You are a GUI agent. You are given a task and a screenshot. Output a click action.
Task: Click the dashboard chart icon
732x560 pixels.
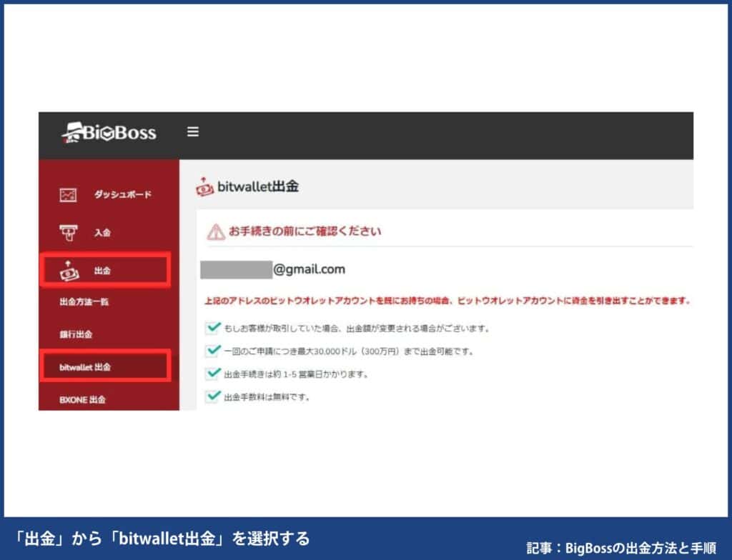point(68,194)
